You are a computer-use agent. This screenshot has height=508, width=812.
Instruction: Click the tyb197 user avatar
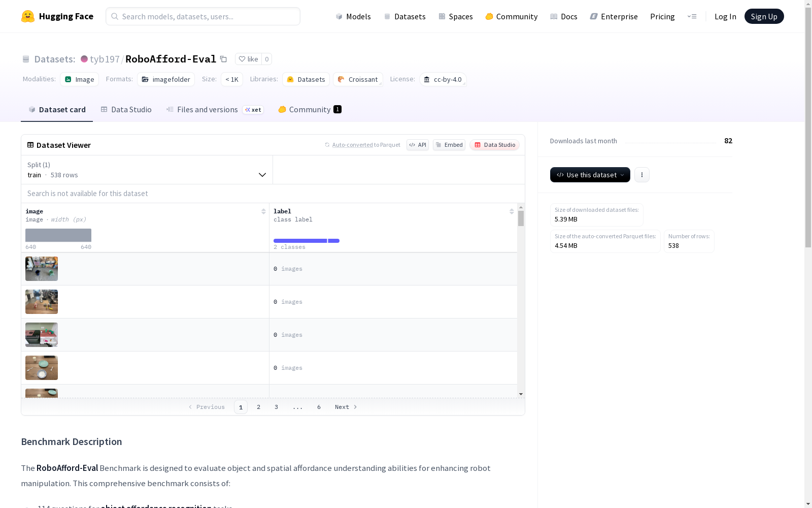tap(84, 59)
